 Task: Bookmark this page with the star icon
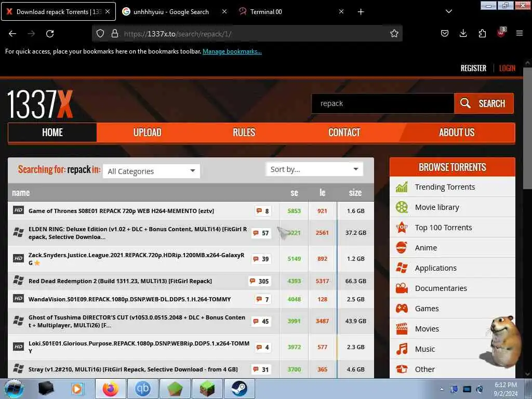click(x=394, y=34)
